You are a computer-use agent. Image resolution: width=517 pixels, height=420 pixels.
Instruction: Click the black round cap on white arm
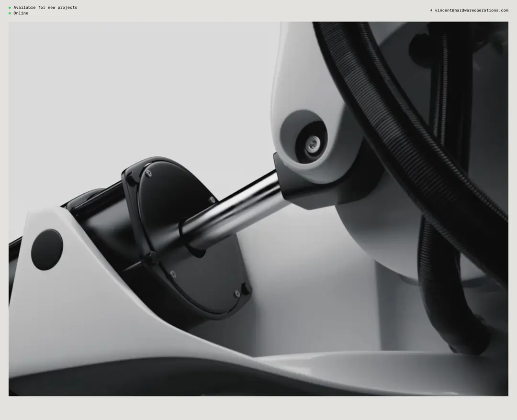pyautogui.click(x=47, y=250)
